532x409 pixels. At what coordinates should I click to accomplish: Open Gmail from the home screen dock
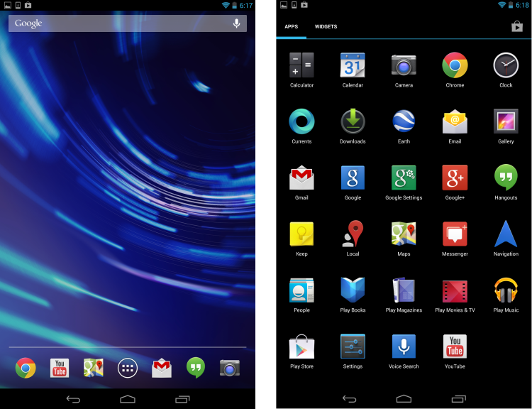coord(162,368)
